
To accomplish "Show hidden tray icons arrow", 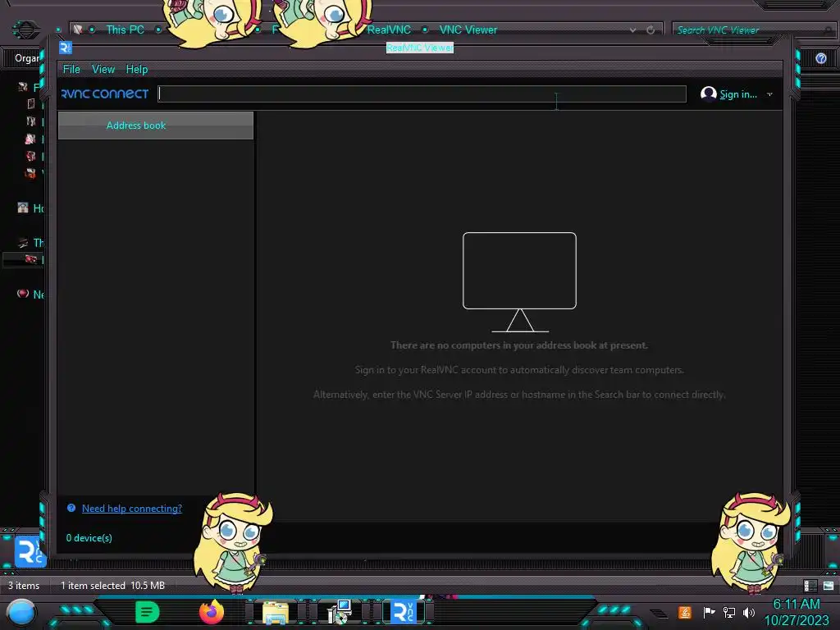I will pos(660,614).
